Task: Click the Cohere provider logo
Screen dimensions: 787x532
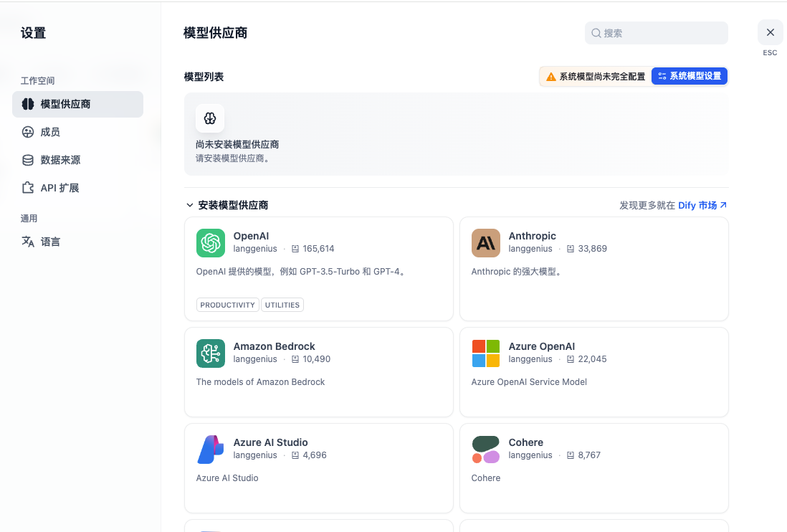Action: pos(486,450)
